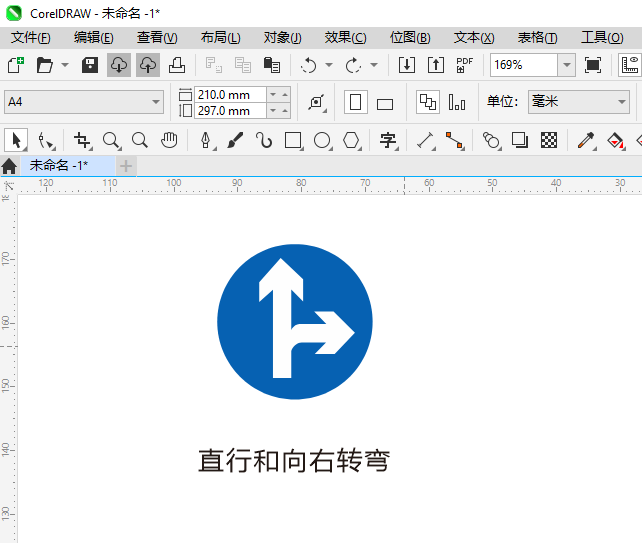Click the 297.0 mm page height field
Viewport: 642px width, 543px height.
click(231, 111)
